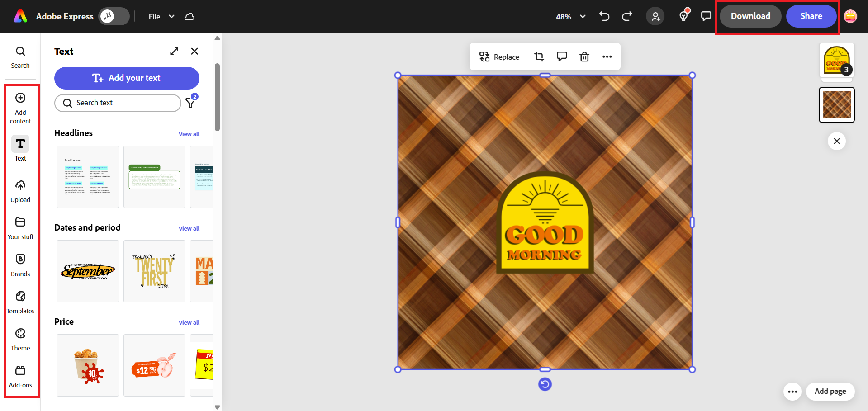Expand the File menu
868x411 pixels.
[x=161, y=16]
